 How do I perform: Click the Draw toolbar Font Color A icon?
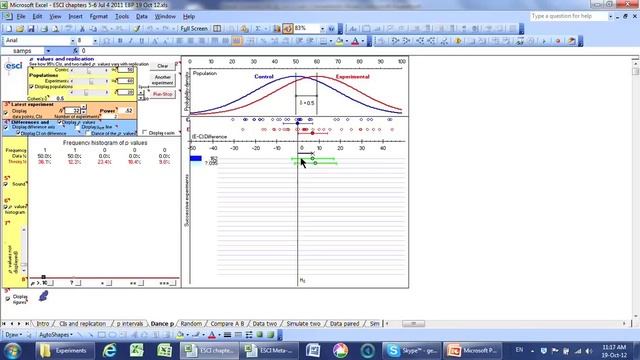pyautogui.click(x=211, y=335)
